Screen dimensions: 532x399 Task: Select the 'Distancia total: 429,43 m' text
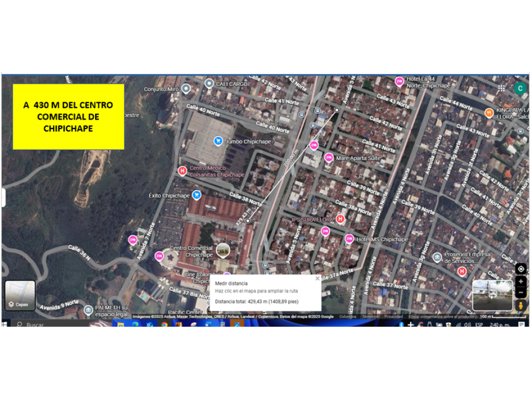click(x=256, y=301)
